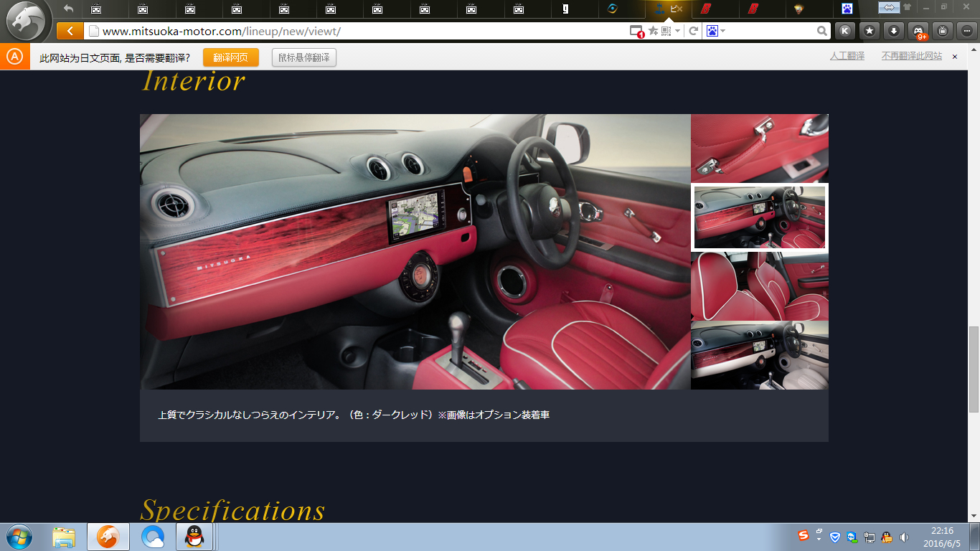Open File Explorer from the taskbar

[x=64, y=537]
